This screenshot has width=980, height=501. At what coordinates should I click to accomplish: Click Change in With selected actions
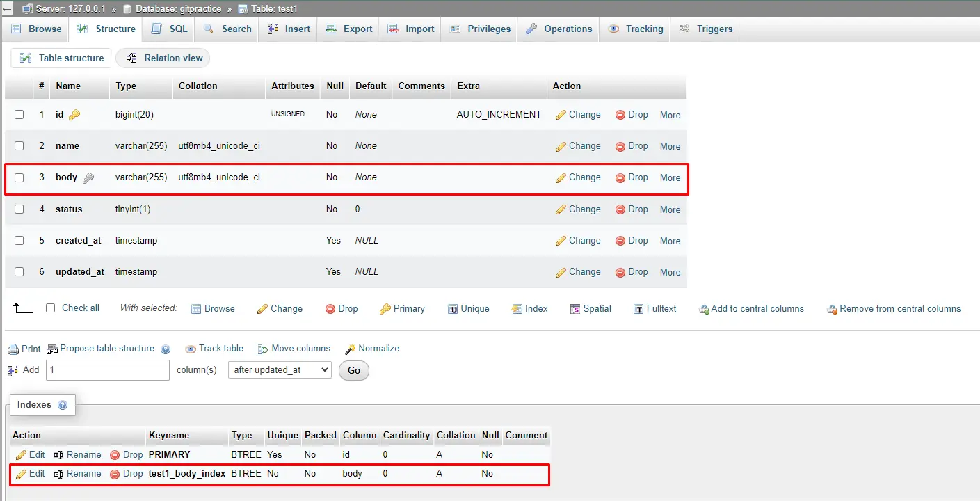pos(280,308)
